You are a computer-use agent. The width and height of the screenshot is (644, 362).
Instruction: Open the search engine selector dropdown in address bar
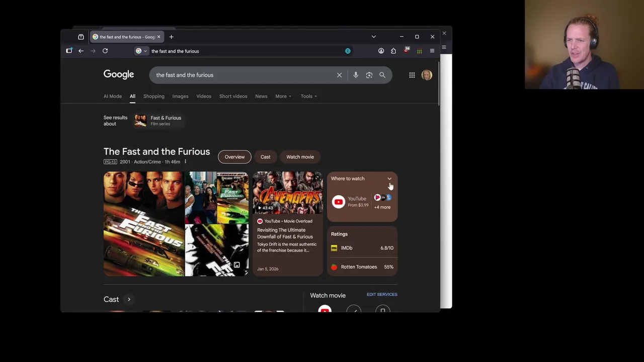point(141,51)
